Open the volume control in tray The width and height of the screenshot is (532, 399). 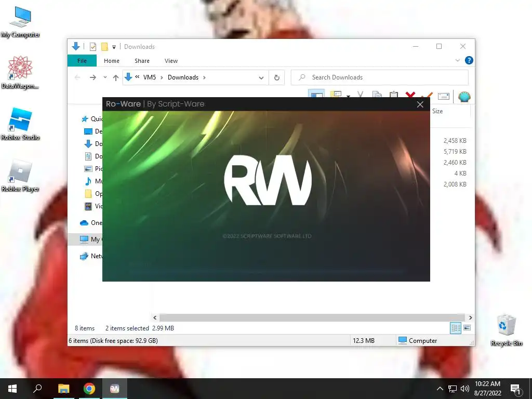465,389
